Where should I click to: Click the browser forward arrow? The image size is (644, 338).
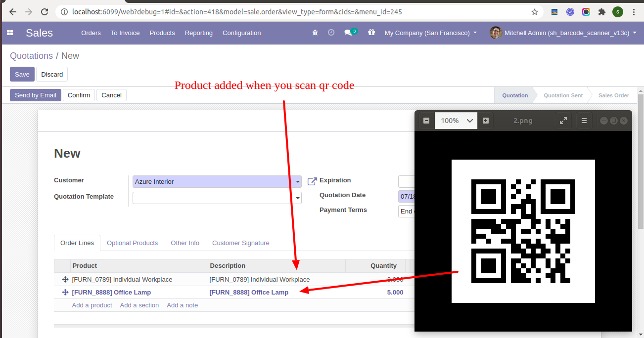pyautogui.click(x=29, y=11)
